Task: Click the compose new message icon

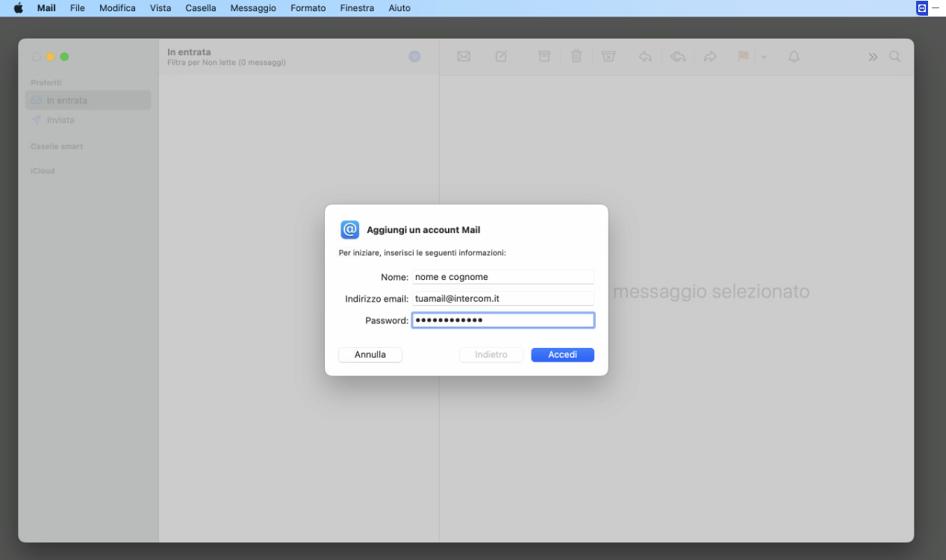Action: click(x=501, y=57)
